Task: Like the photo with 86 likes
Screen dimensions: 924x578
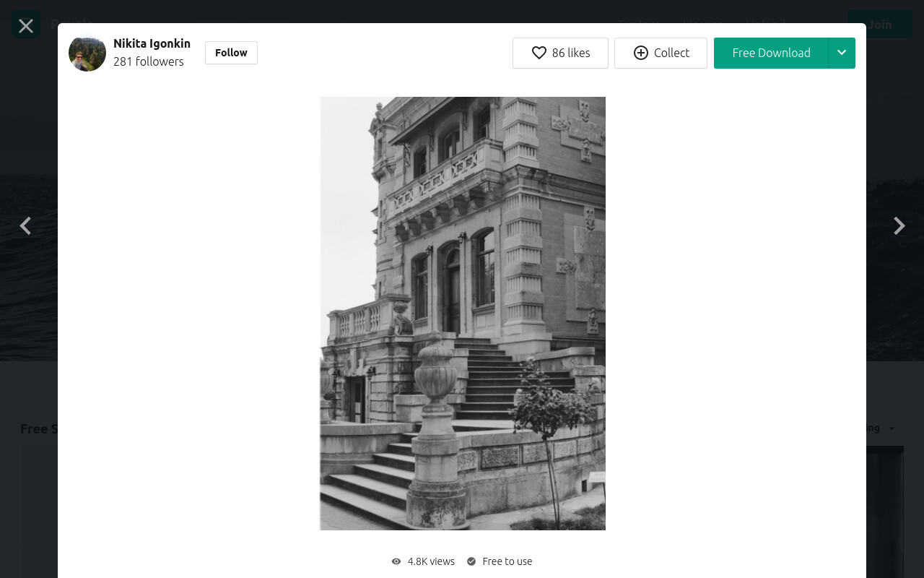Action: tap(560, 53)
